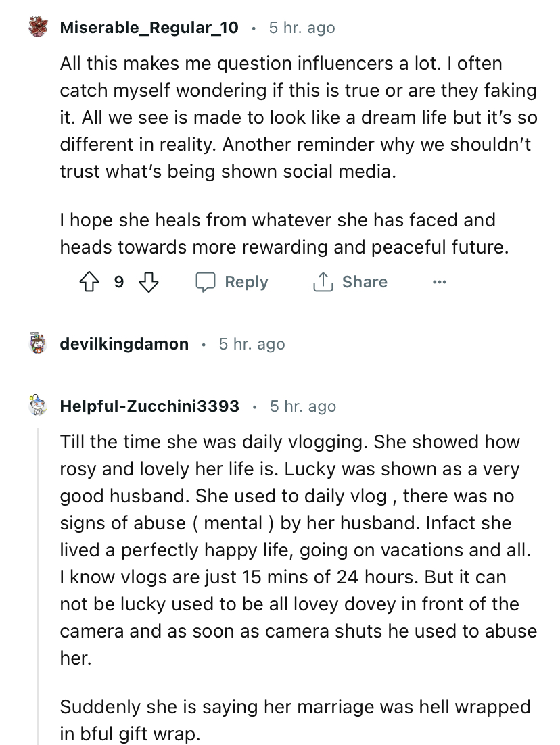Click the vote count number 9

[x=119, y=282]
